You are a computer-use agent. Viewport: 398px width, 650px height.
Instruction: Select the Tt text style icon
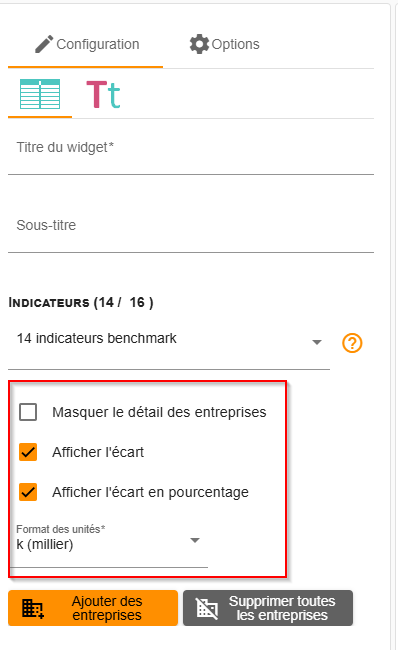pos(103,95)
